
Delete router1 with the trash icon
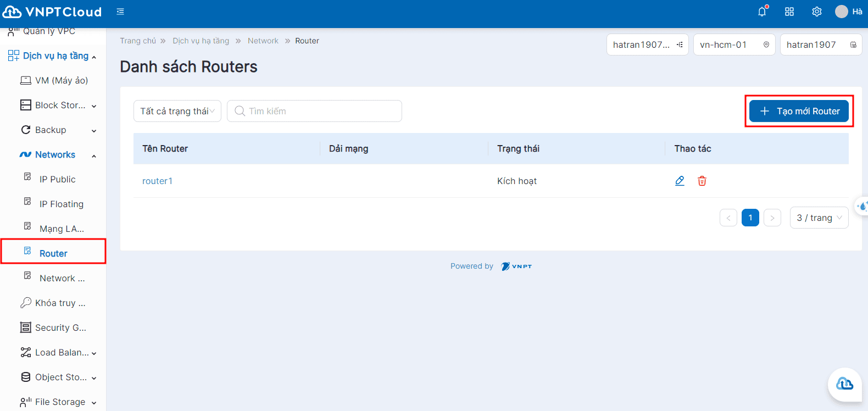(x=702, y=181)
